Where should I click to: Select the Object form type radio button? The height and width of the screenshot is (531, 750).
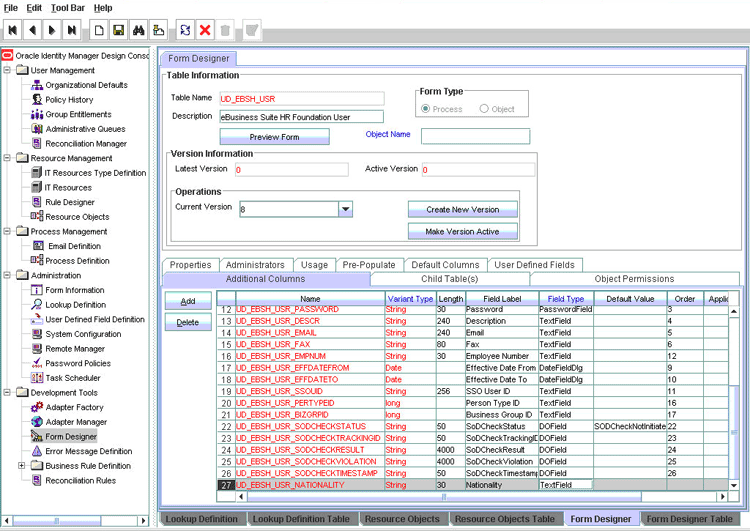(x=485, y=108)
